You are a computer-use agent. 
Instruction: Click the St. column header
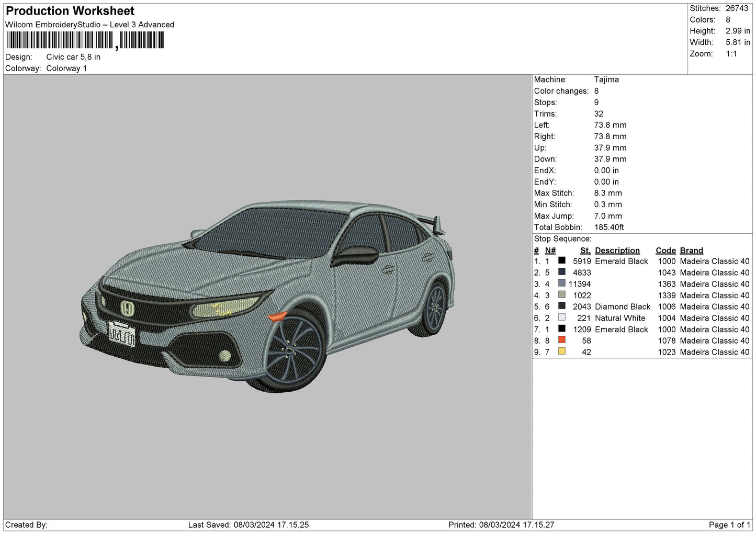tap(585, 251)
